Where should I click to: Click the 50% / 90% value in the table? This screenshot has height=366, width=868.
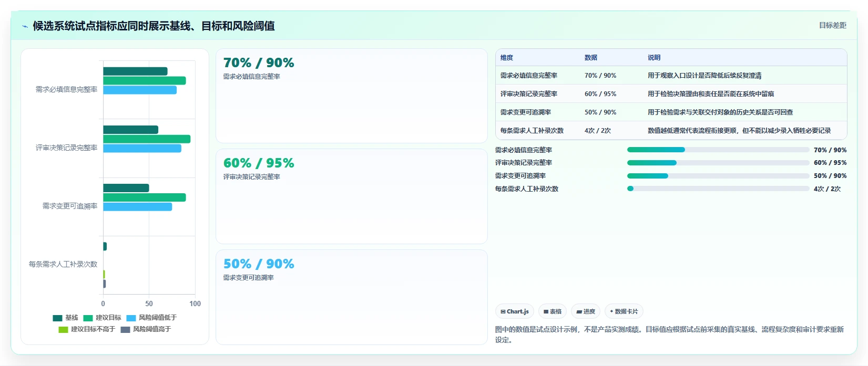600,112
